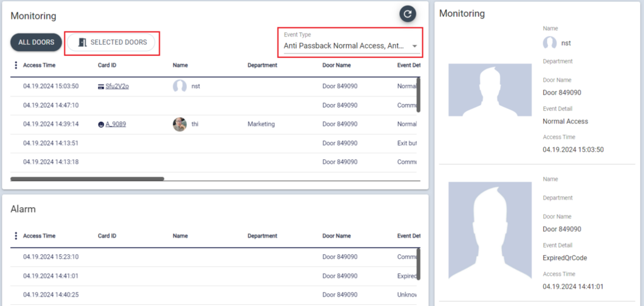Screen dimensions: 644x306
Task: Click the Monitoring table vertical scrollbar
Action: (x=418, y=94)
